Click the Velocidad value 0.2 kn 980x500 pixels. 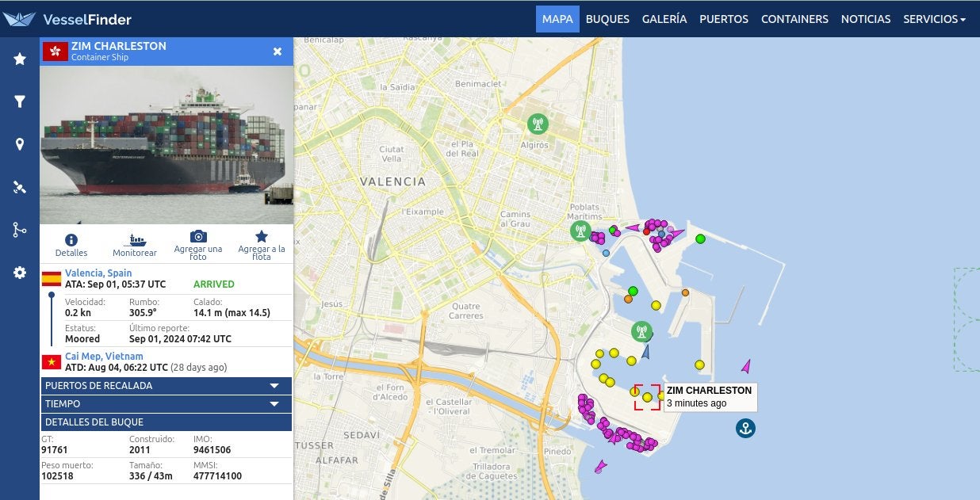click(x=78, y=313)
